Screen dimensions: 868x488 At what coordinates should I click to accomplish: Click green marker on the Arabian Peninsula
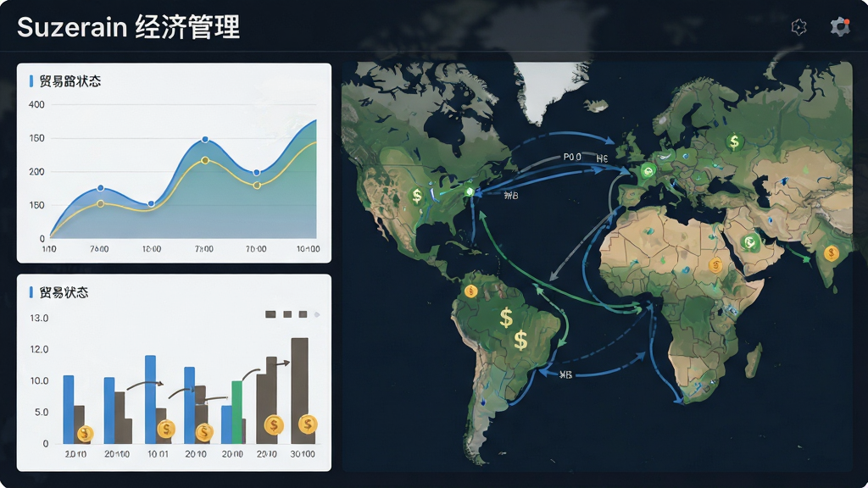[749, 241]
